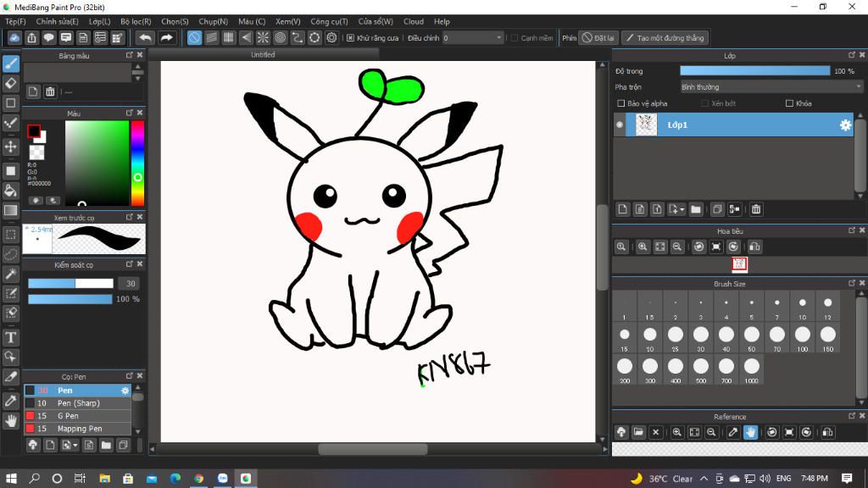This screenshot has height=488, width=868.
Task: Switch to the Untitled canvas tab
Action: tap(263, 55)
